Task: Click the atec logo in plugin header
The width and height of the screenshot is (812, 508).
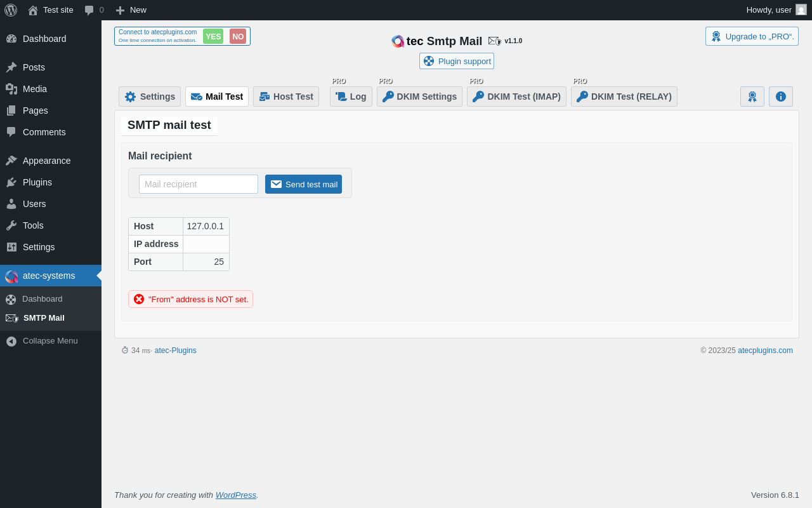Action: click(x=398, y=41)
